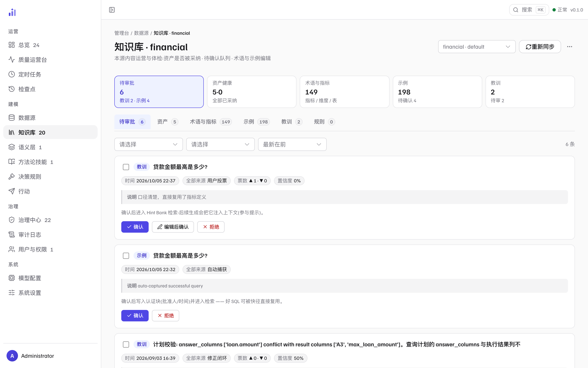Open 系统设置 sliders icon

(12, 293)
